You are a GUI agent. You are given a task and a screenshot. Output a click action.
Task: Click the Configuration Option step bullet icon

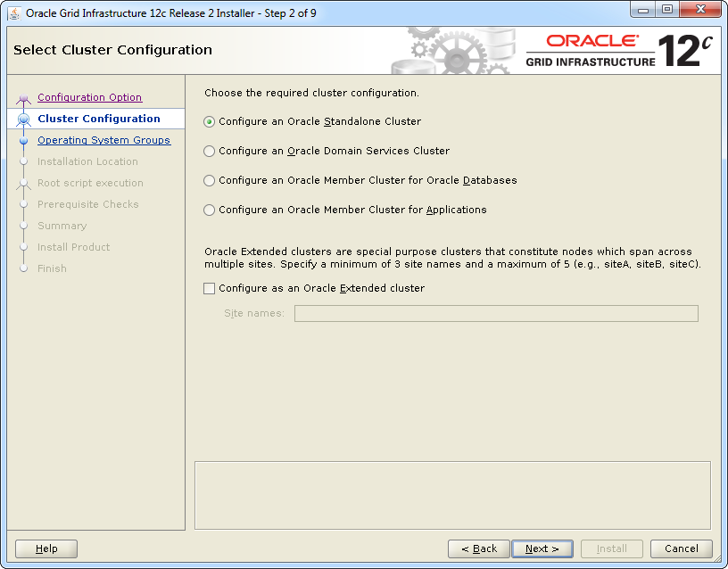coord(24,98)
